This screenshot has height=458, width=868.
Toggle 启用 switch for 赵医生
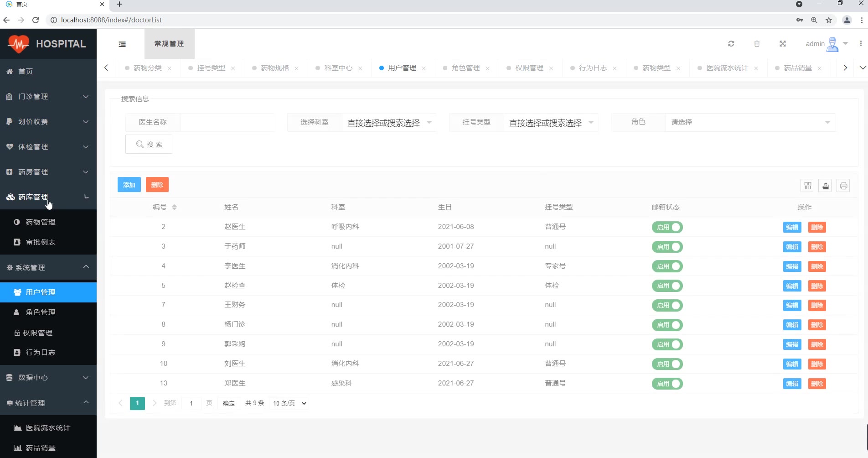point(667,227)
